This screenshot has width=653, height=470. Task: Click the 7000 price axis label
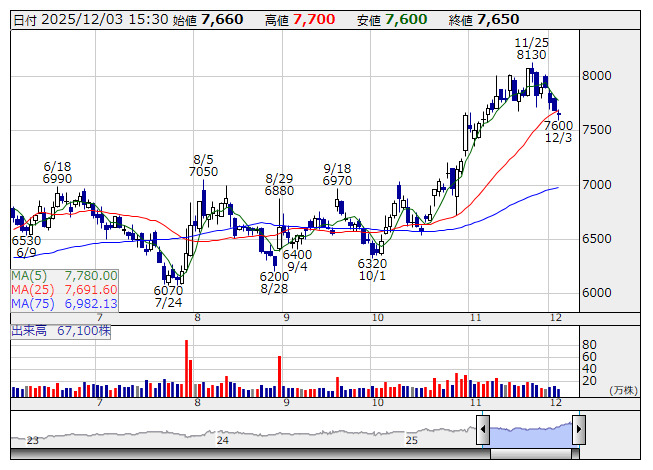tap(597, 185)
